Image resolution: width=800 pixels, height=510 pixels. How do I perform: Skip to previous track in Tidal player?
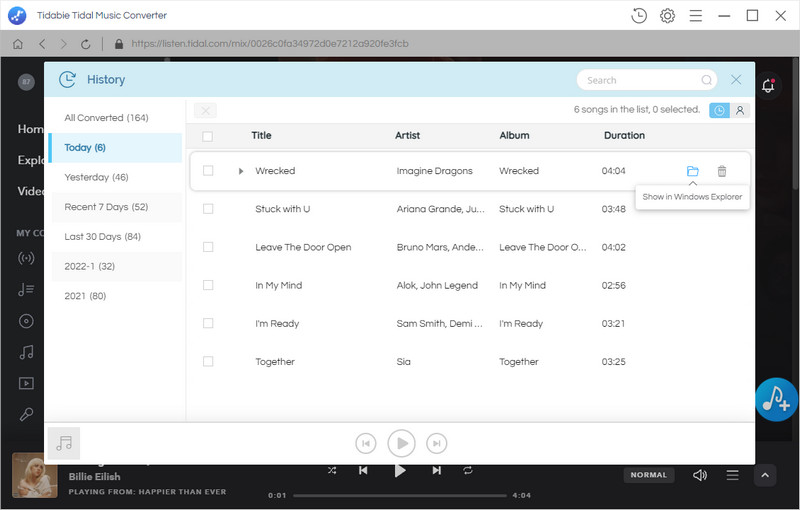coord(363,470)
